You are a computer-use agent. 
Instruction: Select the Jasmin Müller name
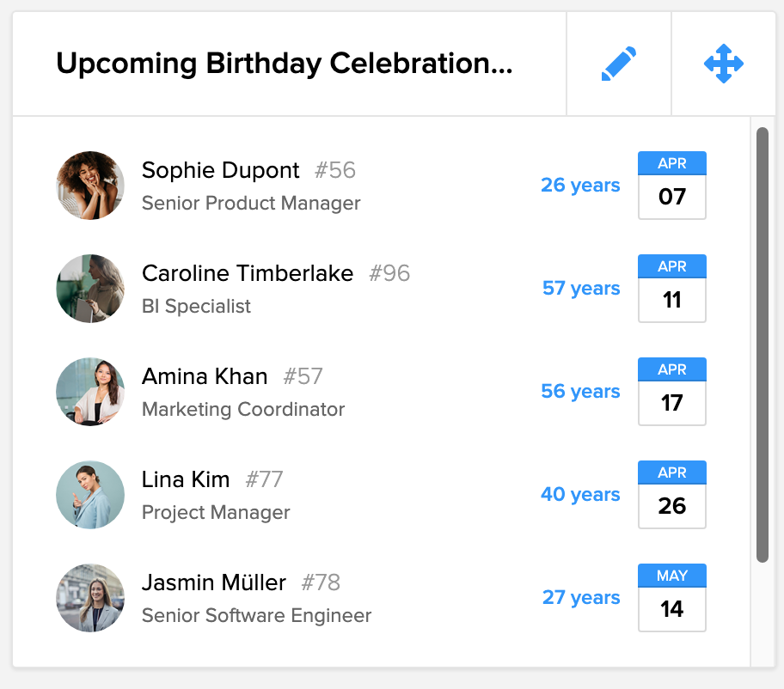pyautogui.click(x=214, y=582)
